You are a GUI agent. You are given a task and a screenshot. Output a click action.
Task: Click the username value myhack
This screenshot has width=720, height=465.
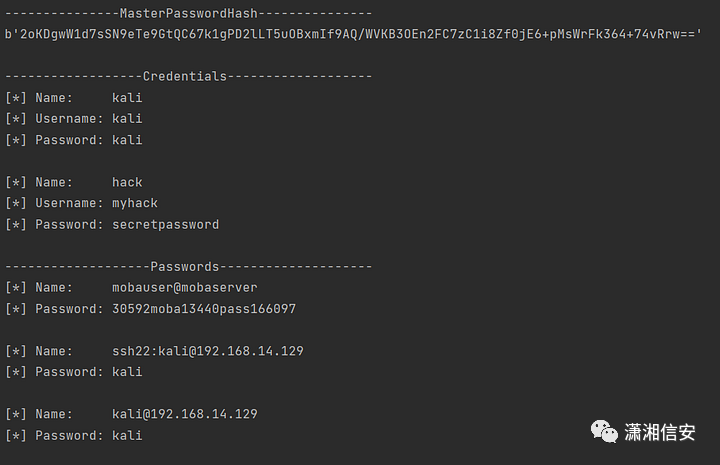(x=135, y=203)
